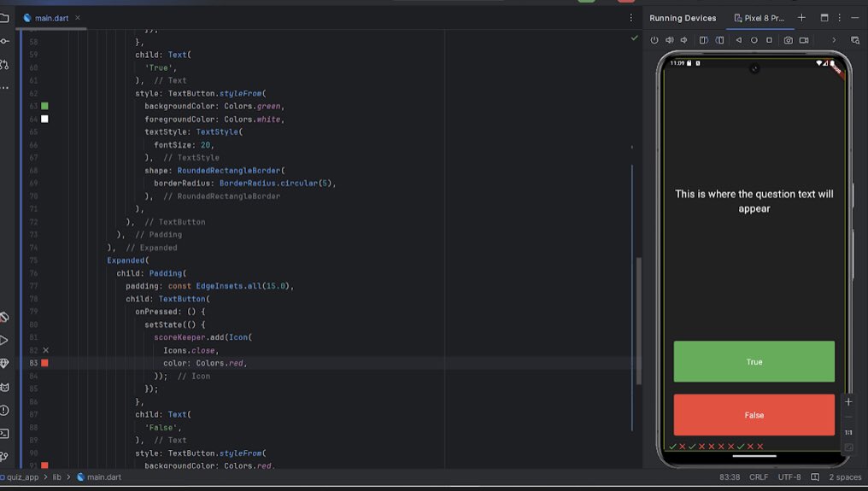The width and height of the screenshot is (868, 491).
Task: Click the 83:38 cursor position indicator
Action: (730, 477)
